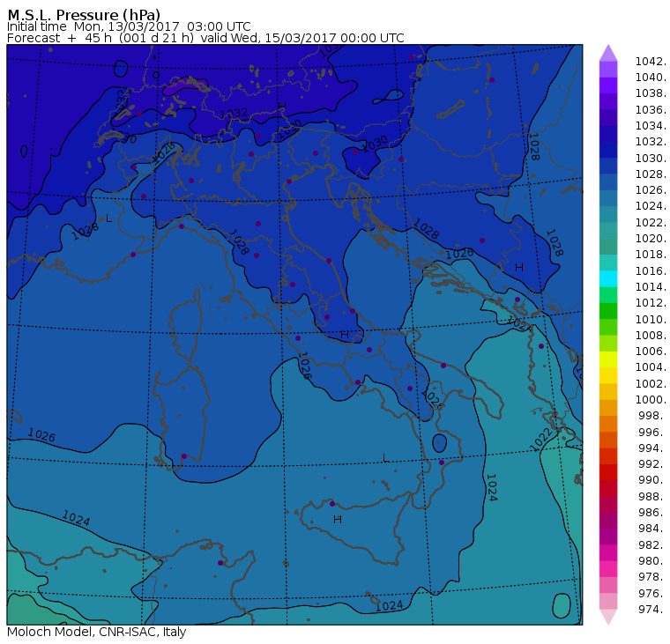
Task: Click the '1004.' legend label
Action: click(x=651, y=367)
